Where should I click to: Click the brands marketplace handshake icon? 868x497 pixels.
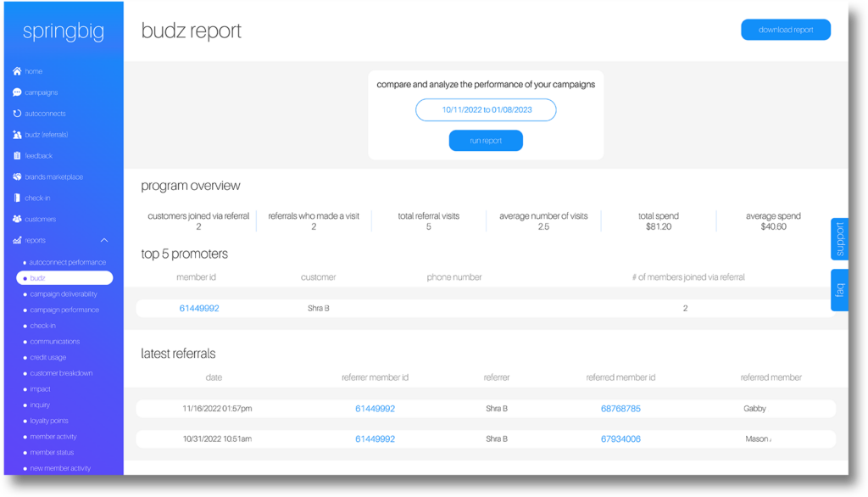coord(17,176)
